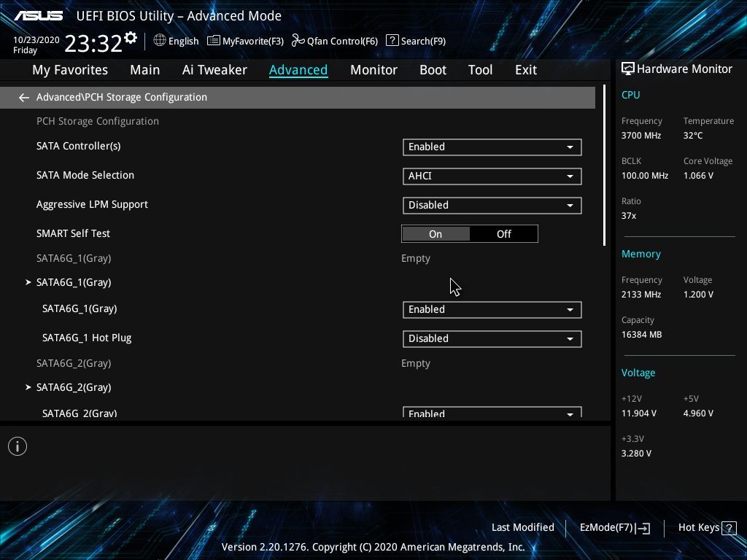
Task: Switch to the My Favorites tab
Action: click(70, 70)
